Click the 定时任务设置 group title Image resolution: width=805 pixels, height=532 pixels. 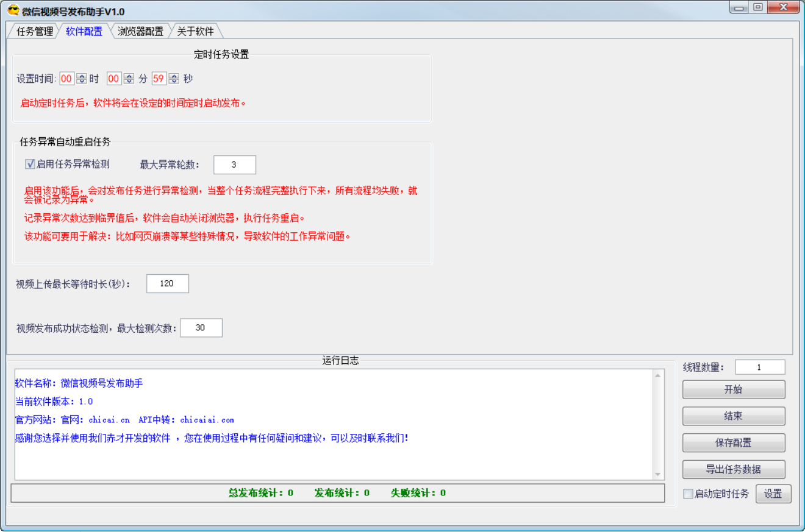coord(221,54)
